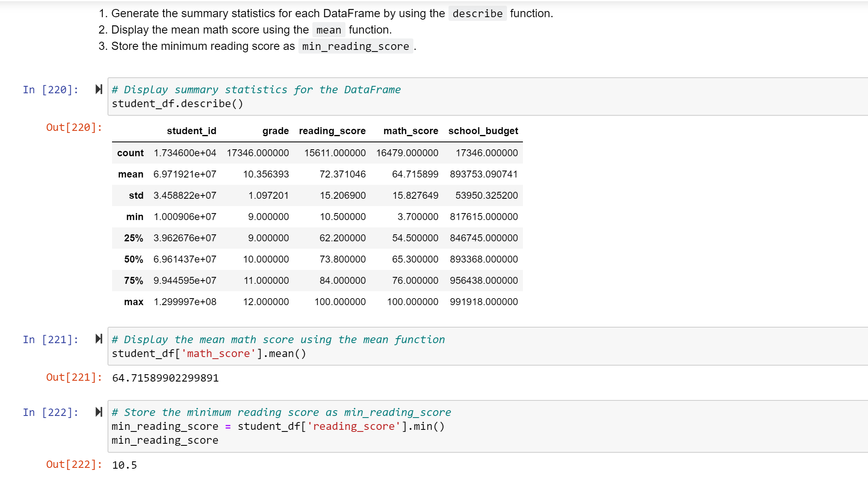The height and width of the screenshot is (483, 868).
Task: Select the grade column header
Action: [276, 131]
